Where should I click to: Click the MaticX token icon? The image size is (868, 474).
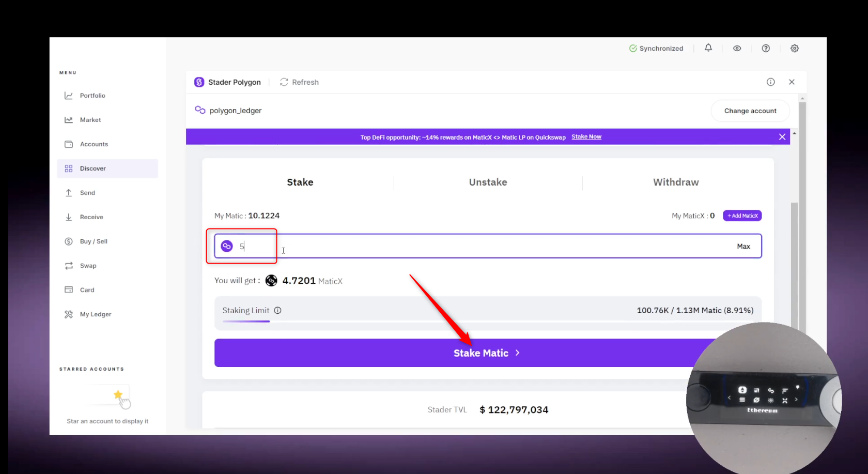point(271,281)
